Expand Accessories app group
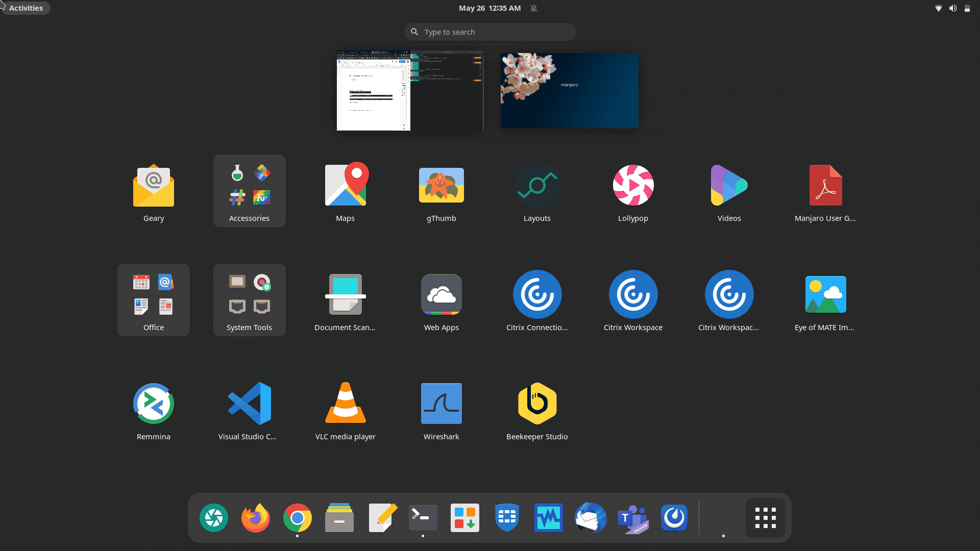This screenshot has width=980, height=551. [x=249, y=190]
